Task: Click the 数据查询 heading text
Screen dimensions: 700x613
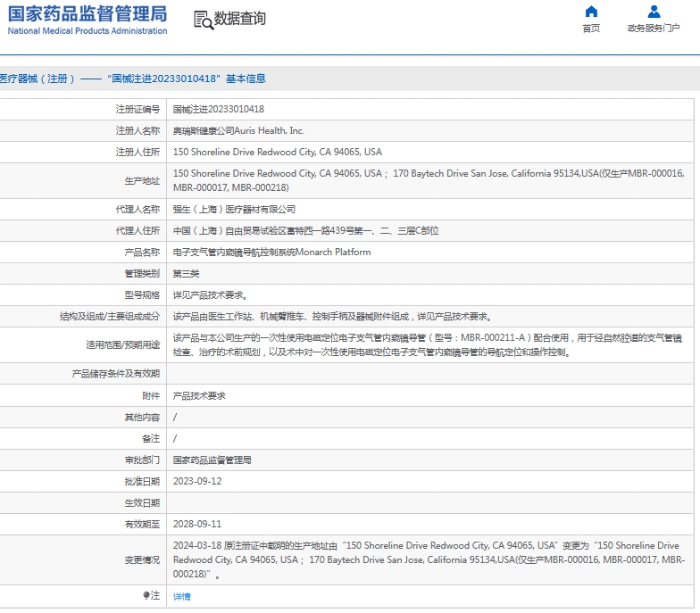Action: pos(239,18)
